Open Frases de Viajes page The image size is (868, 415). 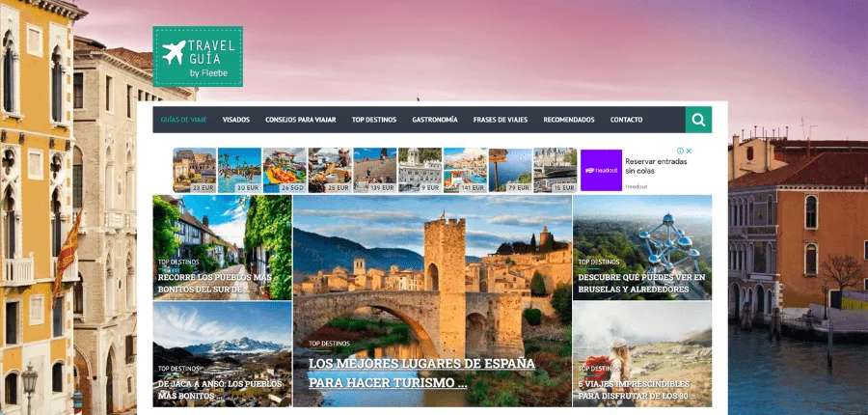coord(500,120)
